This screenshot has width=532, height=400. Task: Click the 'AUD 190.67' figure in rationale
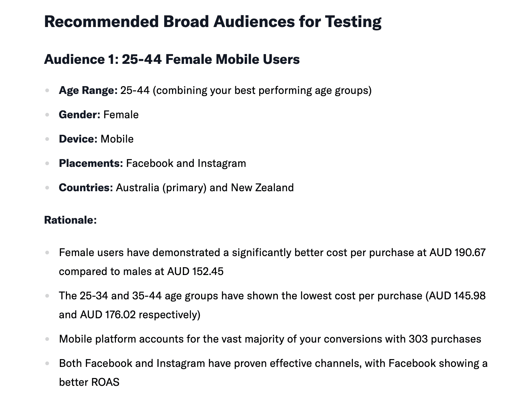pos(457,253)
